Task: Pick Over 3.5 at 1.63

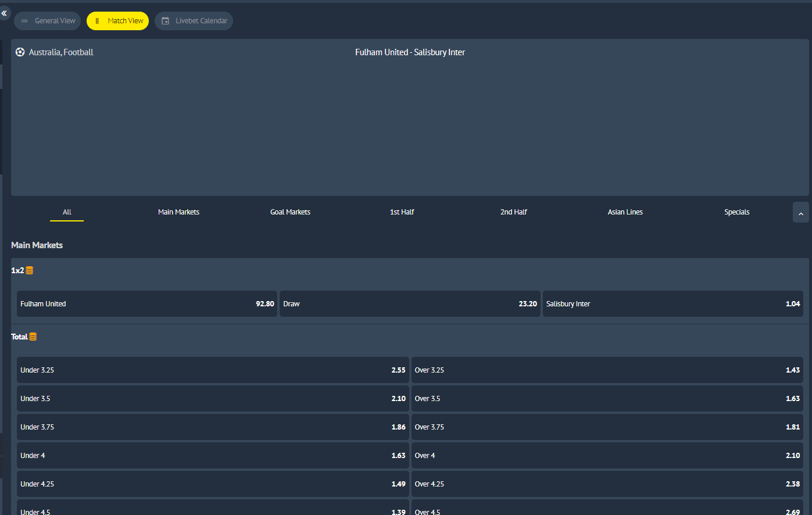Action: 607,399
